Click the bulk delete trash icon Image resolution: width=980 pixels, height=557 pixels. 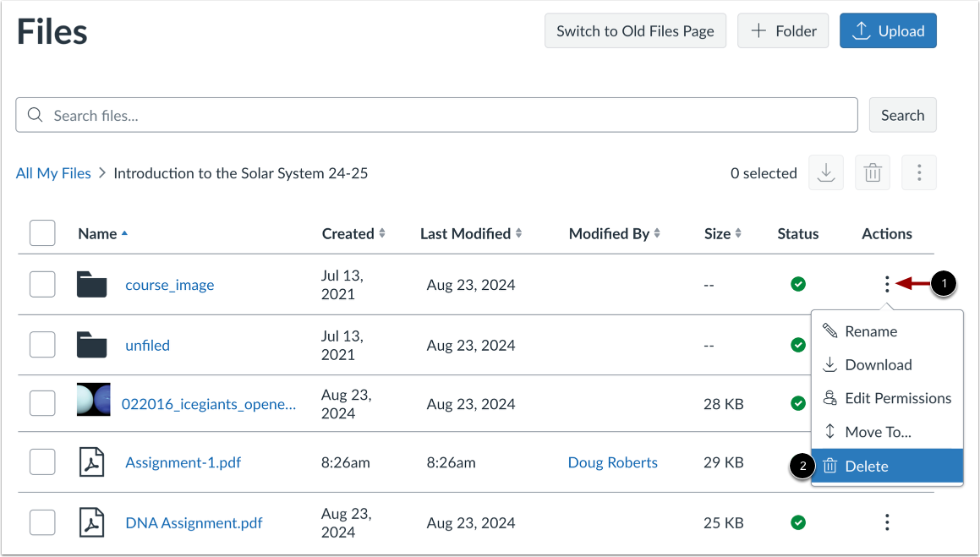(x=873, y=173)
